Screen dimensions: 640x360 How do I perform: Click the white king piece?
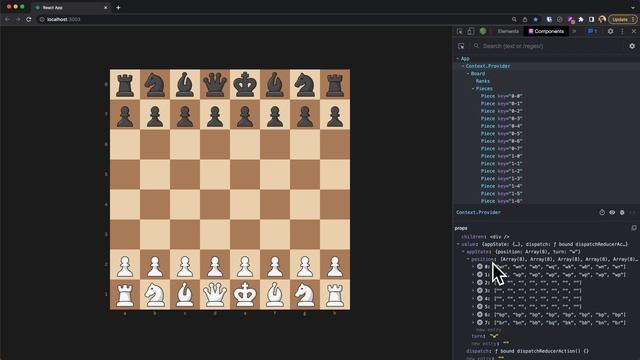[245, 294]
